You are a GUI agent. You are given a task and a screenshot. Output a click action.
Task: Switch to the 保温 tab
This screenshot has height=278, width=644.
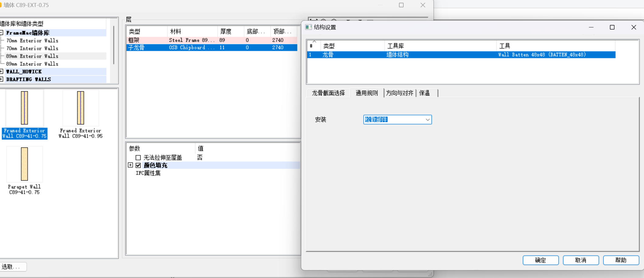click(425, 93)
